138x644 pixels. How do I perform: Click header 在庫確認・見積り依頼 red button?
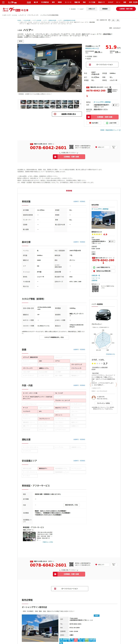pos(126,9)
